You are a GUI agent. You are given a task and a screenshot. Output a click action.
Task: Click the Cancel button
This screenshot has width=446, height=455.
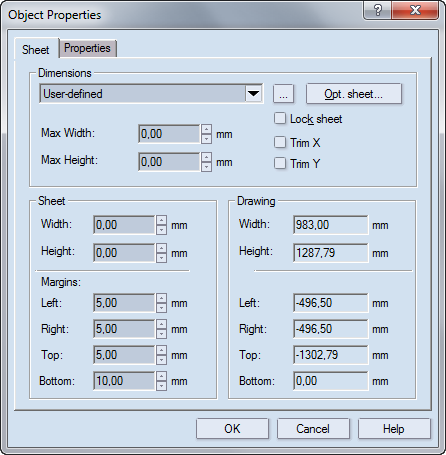[x=313, y=429]
